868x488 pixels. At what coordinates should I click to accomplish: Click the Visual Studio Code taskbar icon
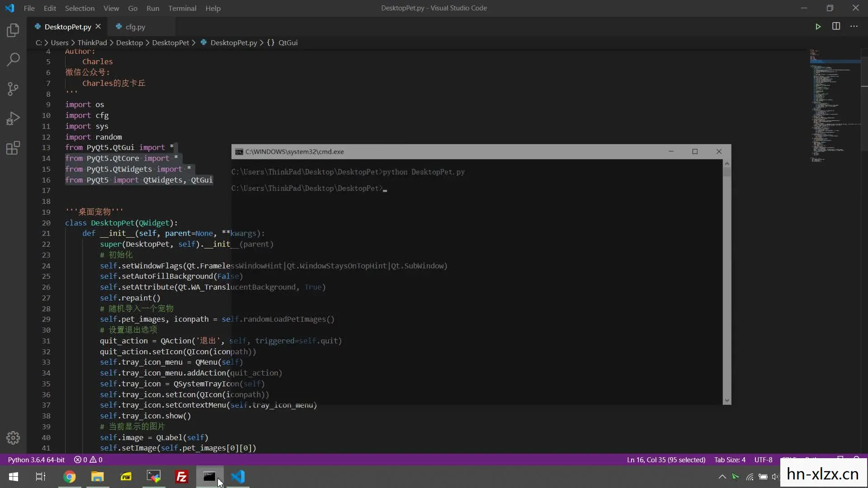pyautogui.click(x=238, y=477)
